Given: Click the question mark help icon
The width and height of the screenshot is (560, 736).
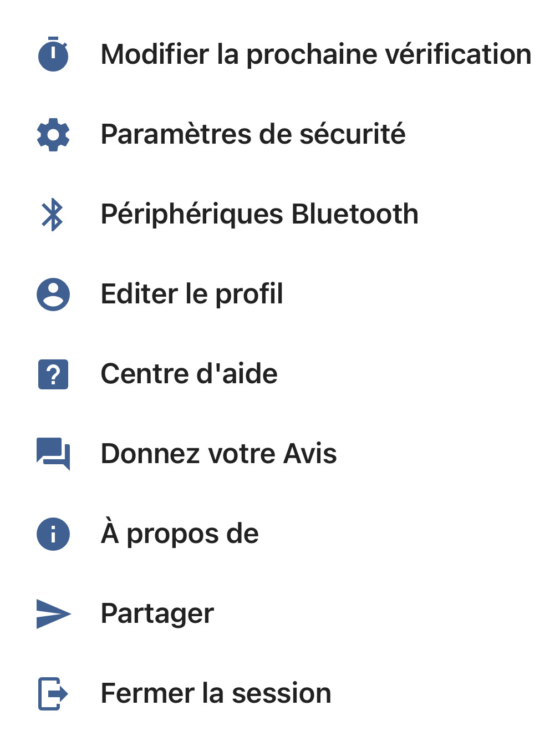Looking at the screenshot, I should click(53, 374).
